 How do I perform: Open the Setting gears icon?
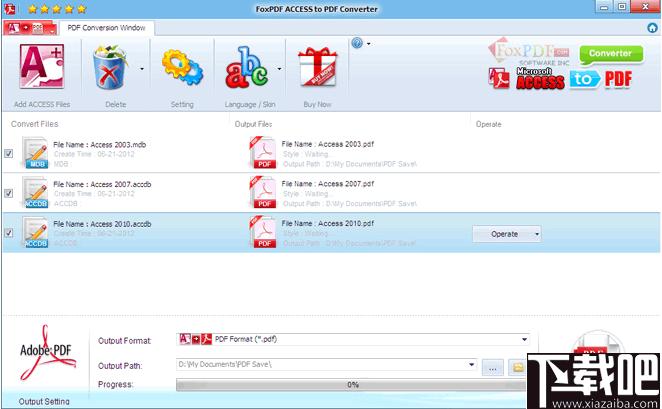[x=182, y=68]
